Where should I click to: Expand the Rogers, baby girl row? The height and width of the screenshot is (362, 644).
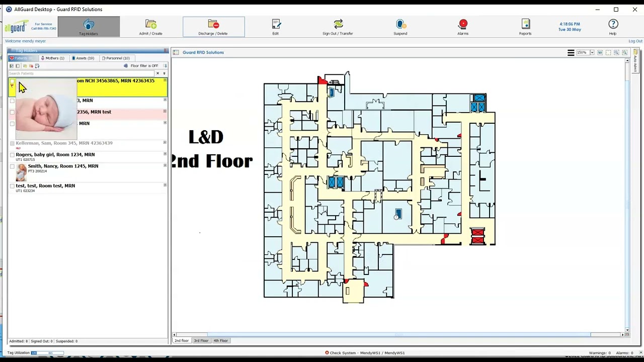[165, 154]
